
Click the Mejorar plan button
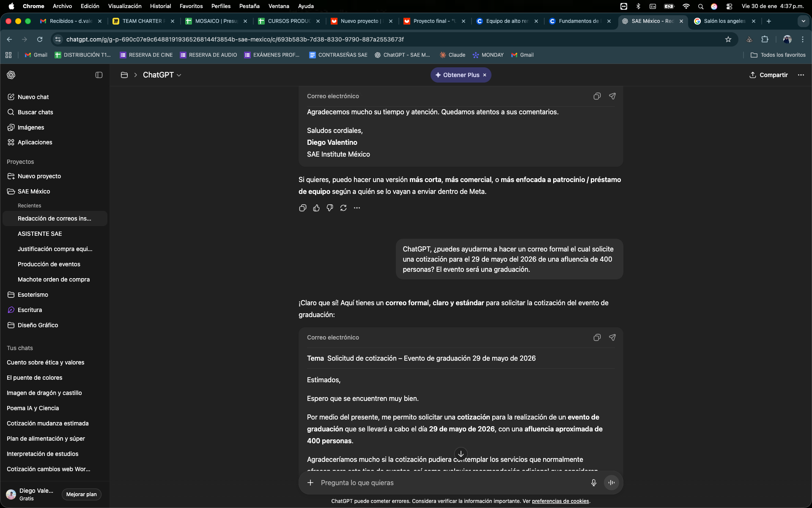pyautogui.click(x=81, y=494)
